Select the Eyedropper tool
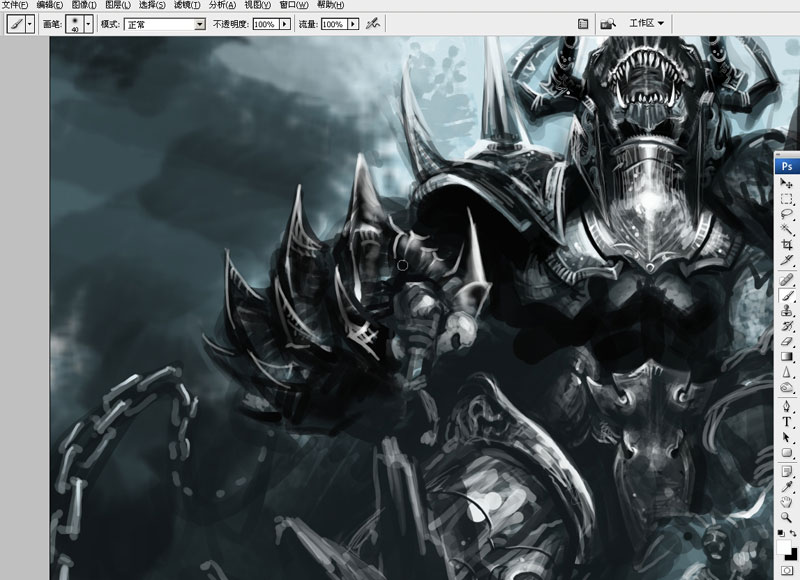Screen dimensions: 800x580 [x=786, y=487]
